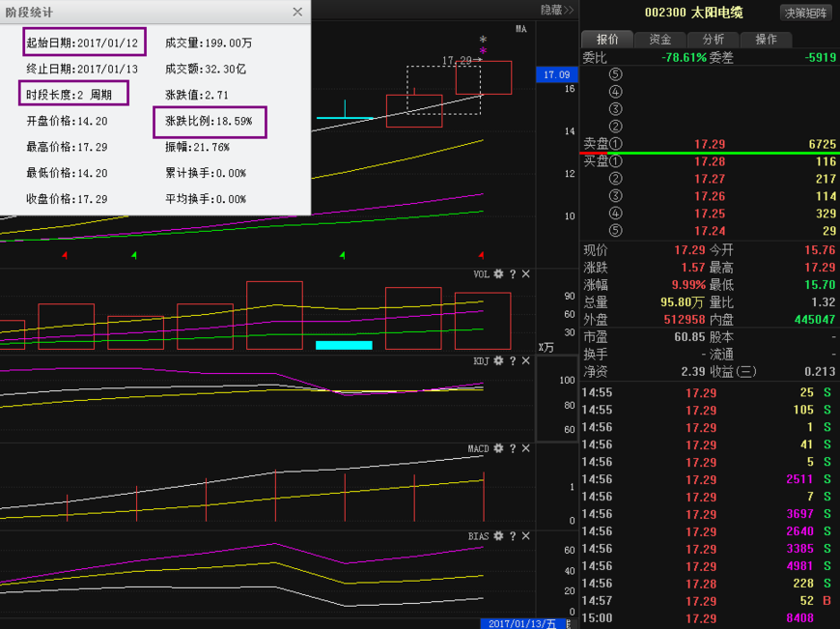The width and height of the screenshot is (840, 629).
Task: Select sell level 1 price 17.29
Action: 710,144
